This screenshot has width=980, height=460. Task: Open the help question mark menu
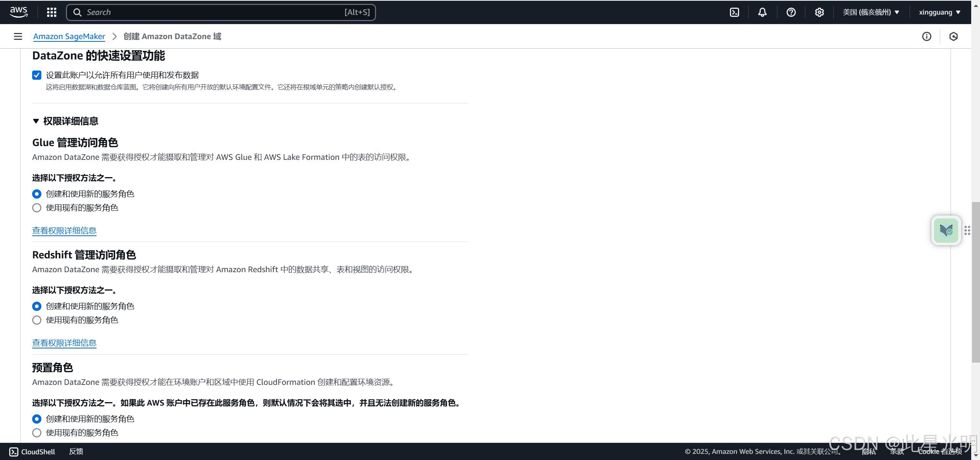click(x=791, y=12)
